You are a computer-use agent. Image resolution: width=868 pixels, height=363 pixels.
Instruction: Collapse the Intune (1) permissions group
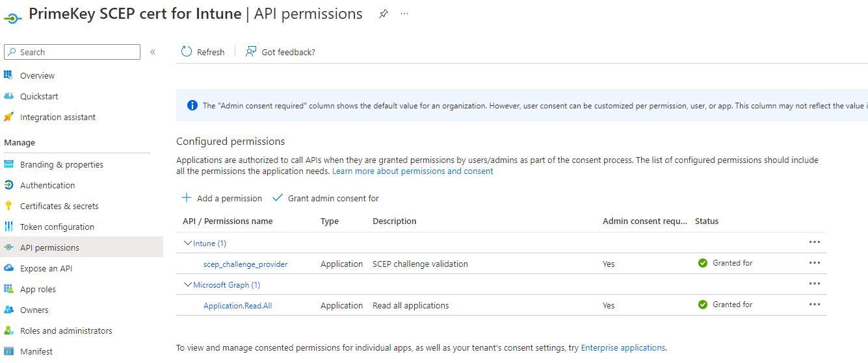(188, 243)
